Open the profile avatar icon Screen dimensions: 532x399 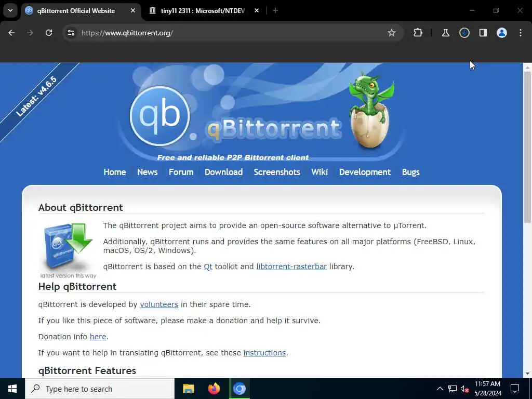click(x=501, y=33)
